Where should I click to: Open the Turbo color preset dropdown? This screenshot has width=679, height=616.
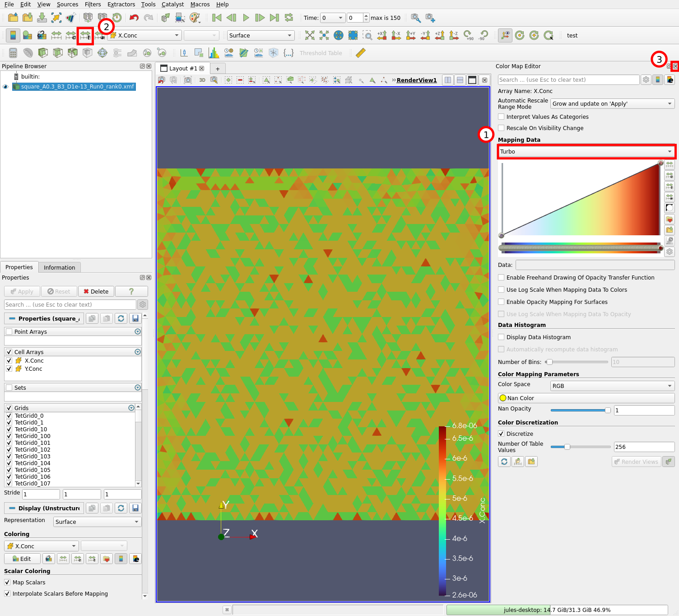586,151
